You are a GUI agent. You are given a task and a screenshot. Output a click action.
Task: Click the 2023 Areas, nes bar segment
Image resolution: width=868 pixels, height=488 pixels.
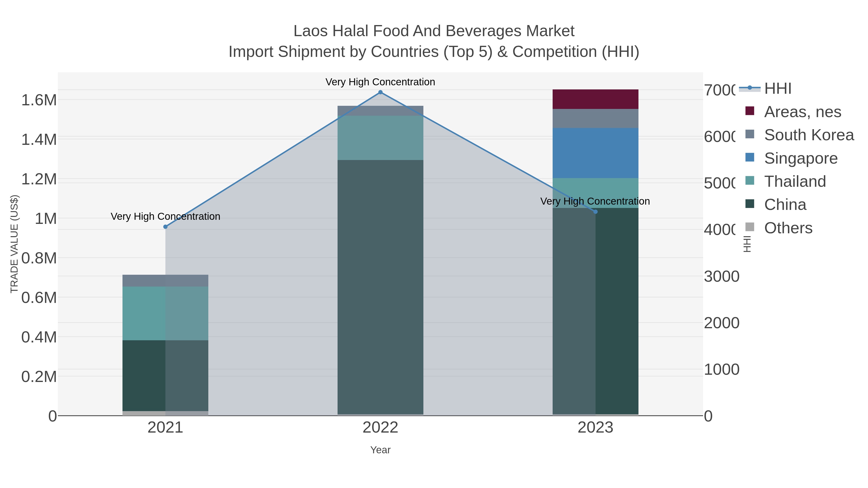tap(595, 99)
